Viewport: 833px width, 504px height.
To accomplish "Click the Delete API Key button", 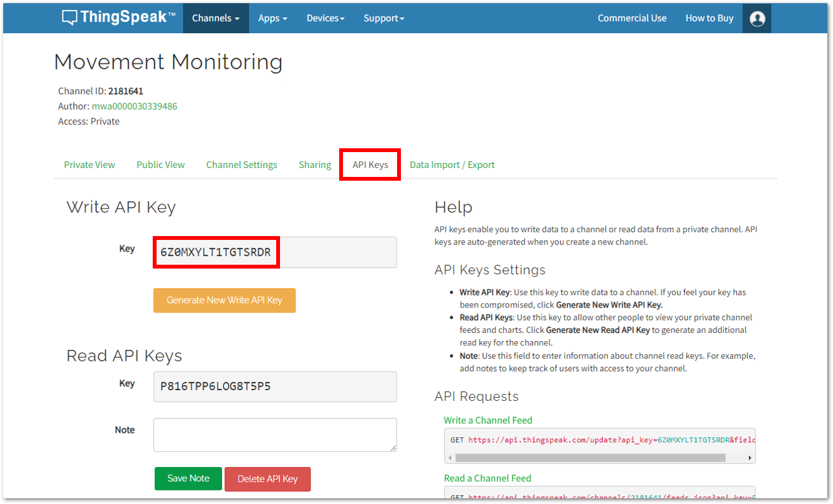I will [x=267, y=479].
